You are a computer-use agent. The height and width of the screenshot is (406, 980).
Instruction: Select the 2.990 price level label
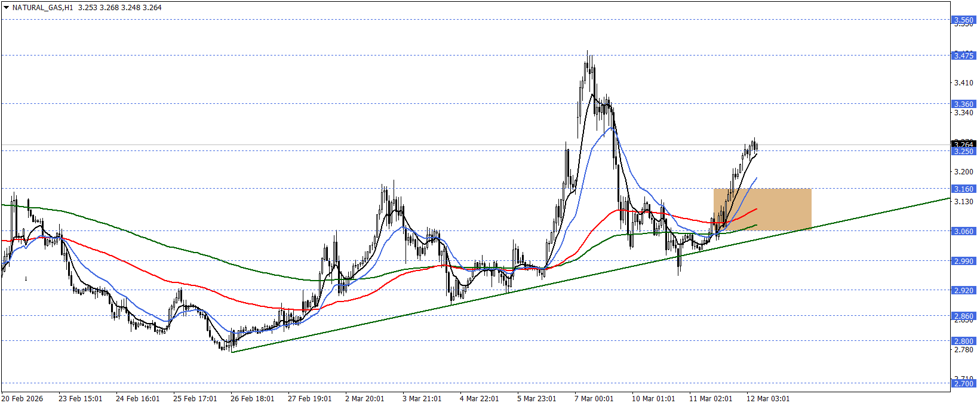(x=963, y=261)
